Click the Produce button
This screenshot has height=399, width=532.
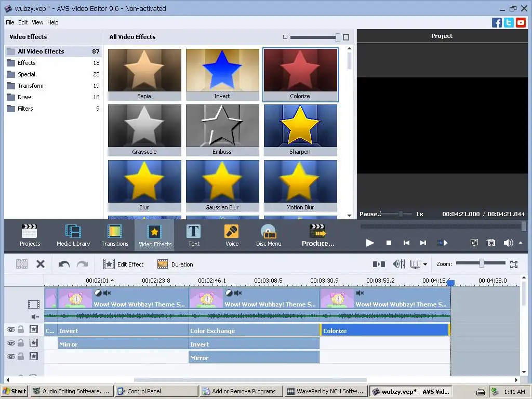[x=318, y=235]
